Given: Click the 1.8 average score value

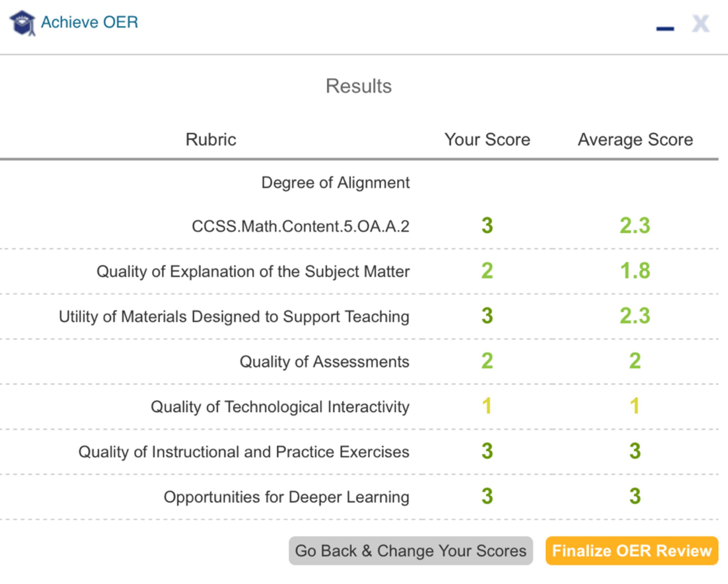Looking at the screenshot, I should [635, 271].
